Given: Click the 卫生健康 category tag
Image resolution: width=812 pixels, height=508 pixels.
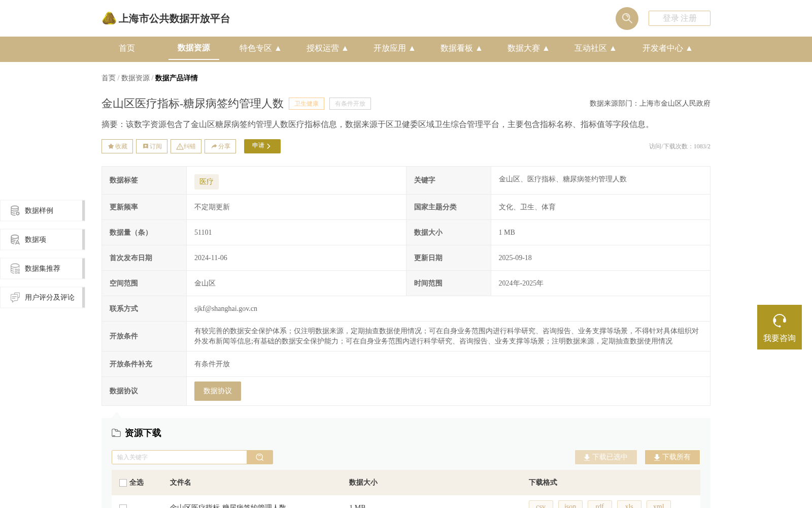Looking at the screenshot, I should 307,104.
